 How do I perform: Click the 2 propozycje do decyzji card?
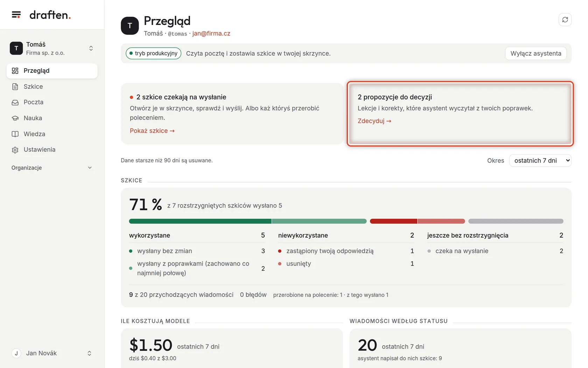pos(460,114)
